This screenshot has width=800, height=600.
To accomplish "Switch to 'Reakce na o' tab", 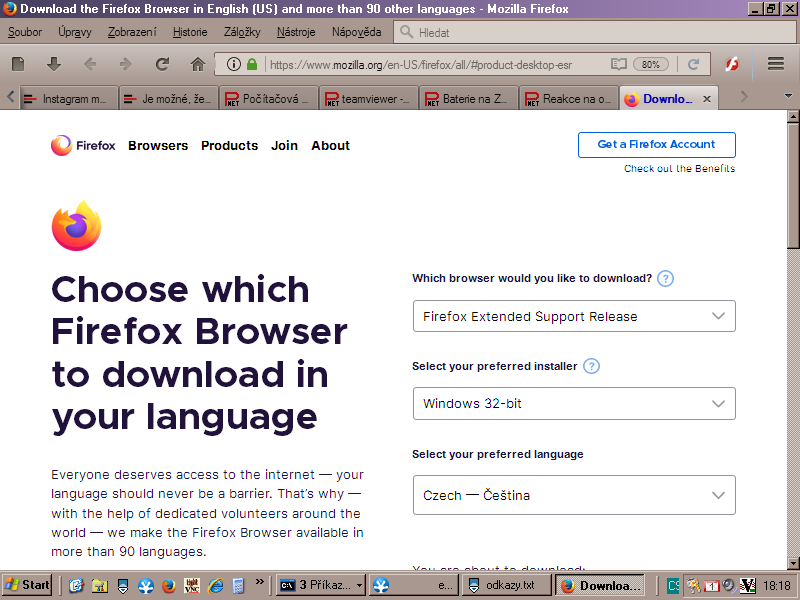I will tap(569, 98).
